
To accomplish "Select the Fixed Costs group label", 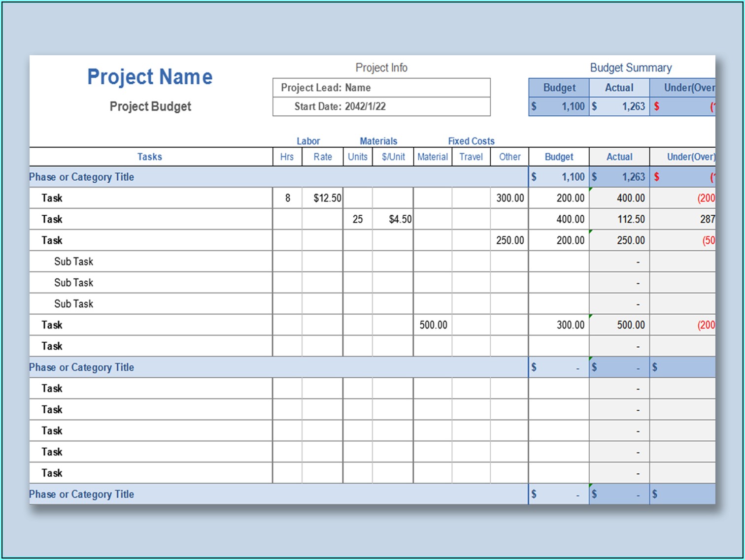I will [471, 141].
